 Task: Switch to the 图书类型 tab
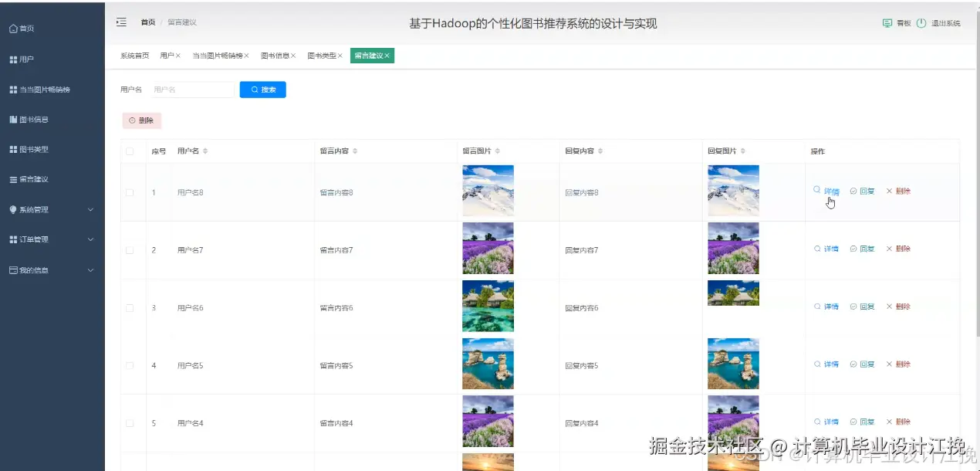point(322,56)
